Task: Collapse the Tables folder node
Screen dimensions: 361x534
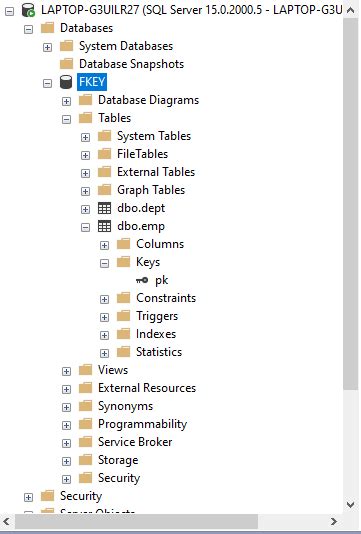Action: (66, 119)
